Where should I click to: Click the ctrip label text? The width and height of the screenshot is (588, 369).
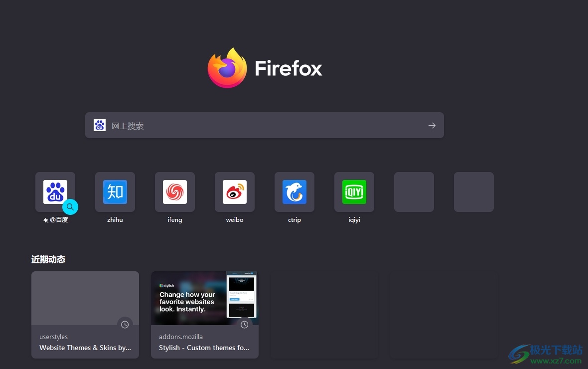pyautogui.click(x=294, y=220)
